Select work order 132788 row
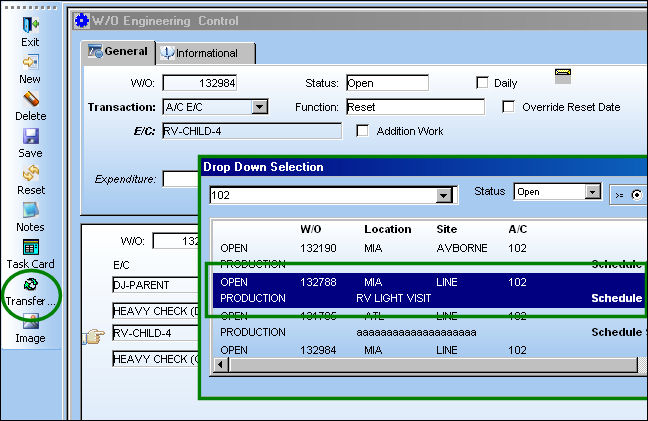This screenshot has width=648, height=421. pyautogui.click(x=429, y=290)
